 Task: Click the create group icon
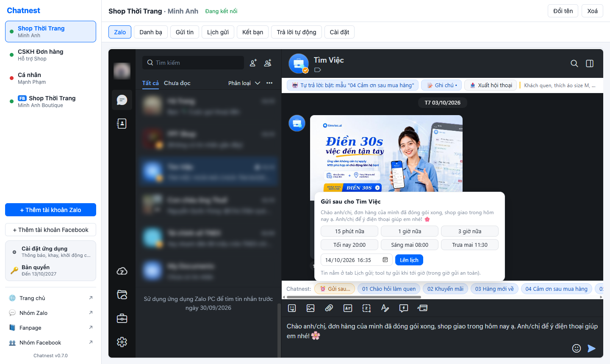click(268, 63)
